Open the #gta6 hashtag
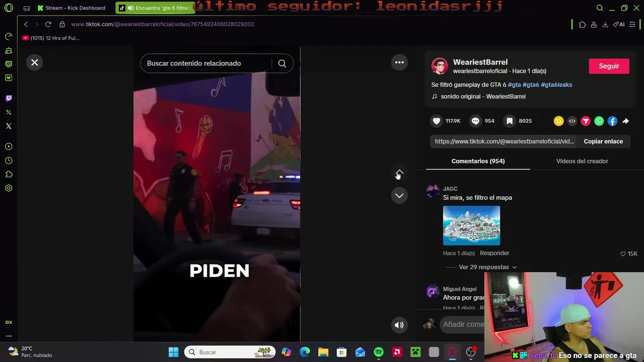Viewport: 644px width, 362px height. pyautogui.click(x=531, y=84)
